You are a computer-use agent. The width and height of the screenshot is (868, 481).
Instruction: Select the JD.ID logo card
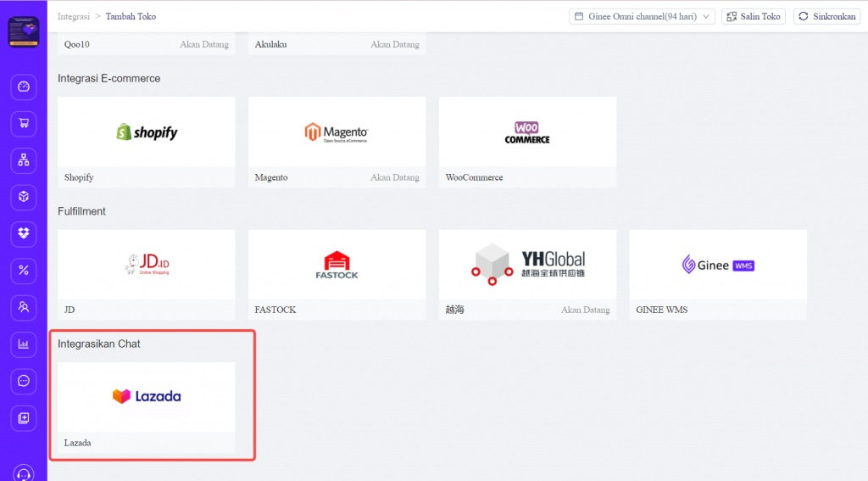[x=146, y=265]
